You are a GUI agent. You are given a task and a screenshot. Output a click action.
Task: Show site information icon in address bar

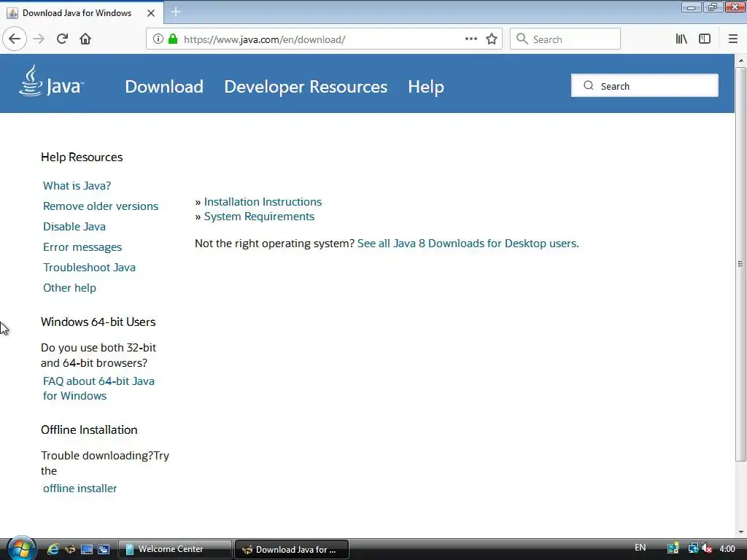[x=158, y=39]
